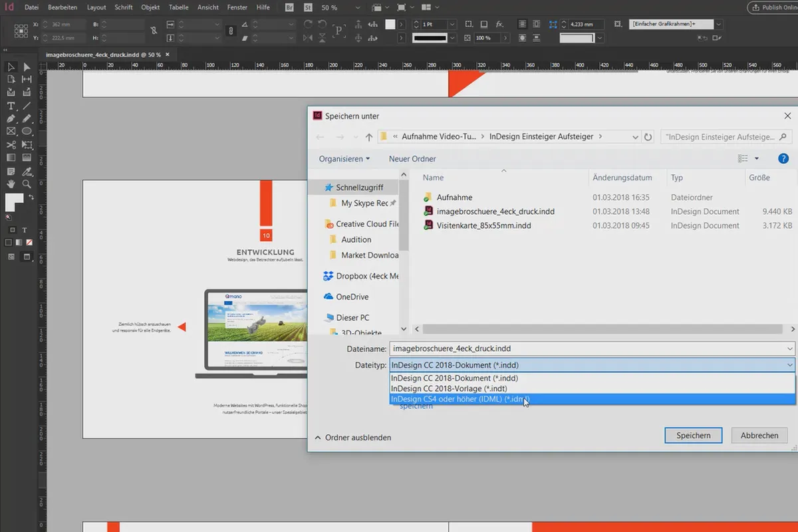Select the Pen tool
Viewport: 798px width, 532px height.
coord(11,119)
